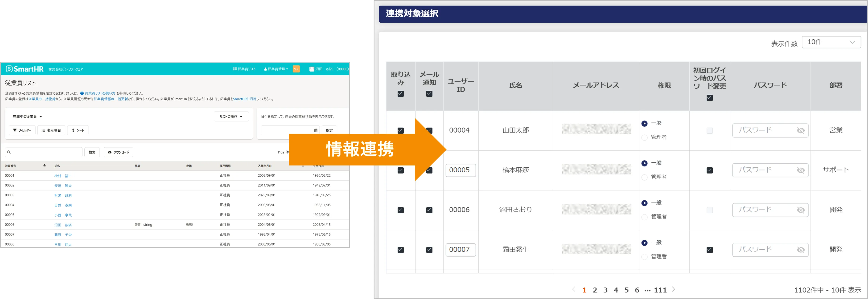Uncheck 取り込み header select-all checkbox
The width and height of the screenshot is (868, 299).
[400, 94]
